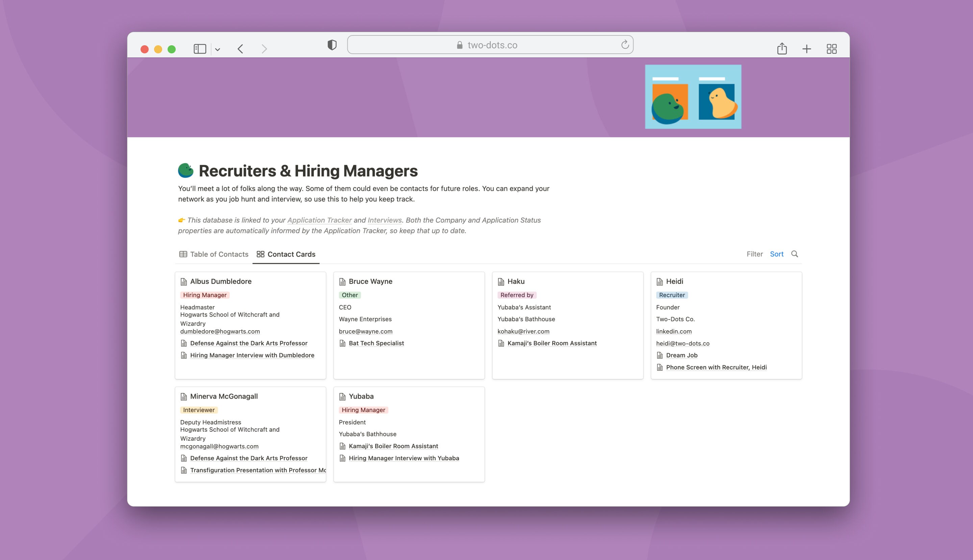Switch to the Table of Contacts tab
The width and height of the screenshot is (973, 560).
point(219,254)
